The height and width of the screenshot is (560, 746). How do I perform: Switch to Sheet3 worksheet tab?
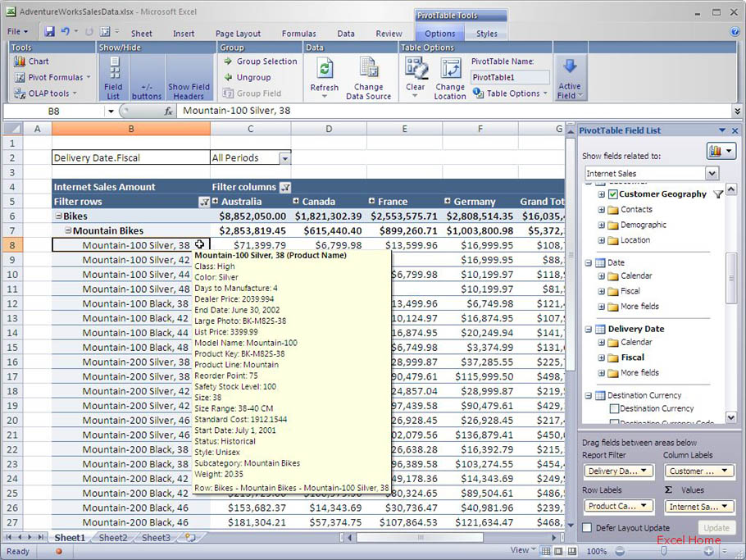156,538
